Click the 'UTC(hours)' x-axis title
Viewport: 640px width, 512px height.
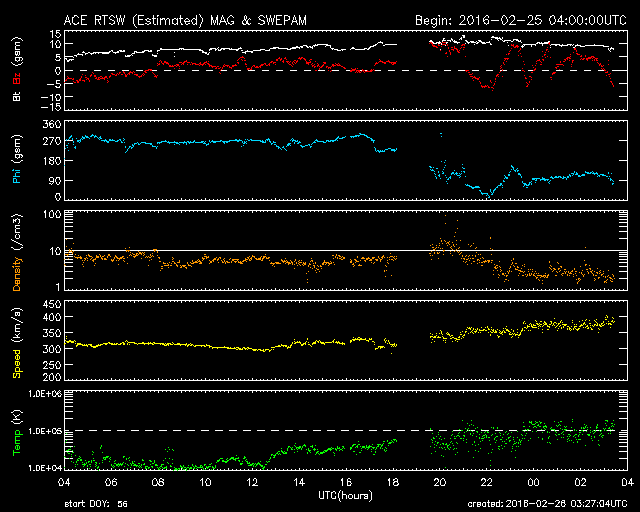pyautogui.click(x=345, y=496)
